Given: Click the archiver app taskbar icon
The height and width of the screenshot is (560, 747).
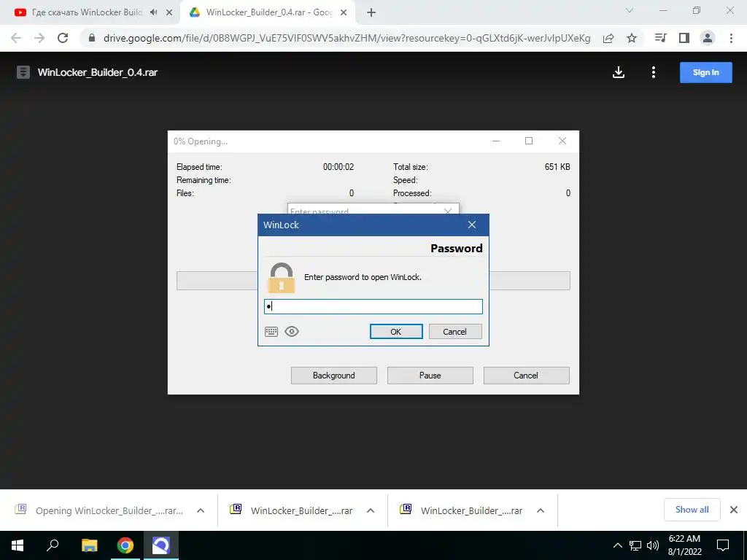Looking at the screenshot, I should 161,545.
